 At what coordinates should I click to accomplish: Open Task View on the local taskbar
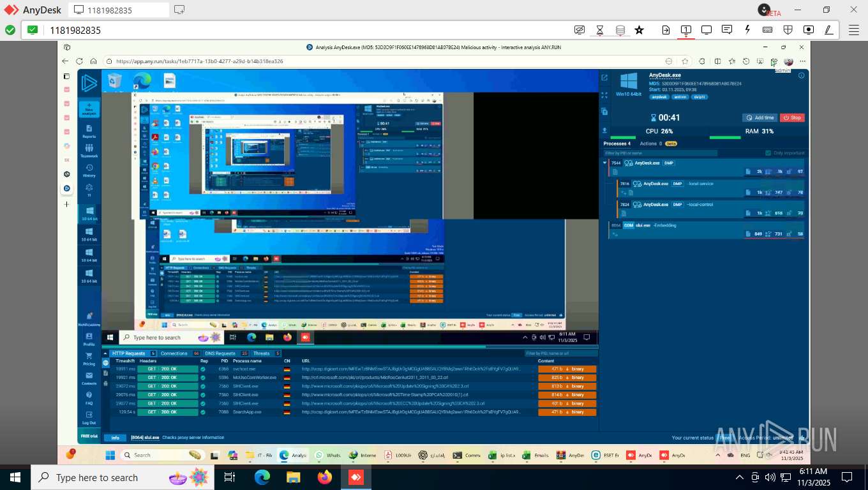(x=230, y=477)
